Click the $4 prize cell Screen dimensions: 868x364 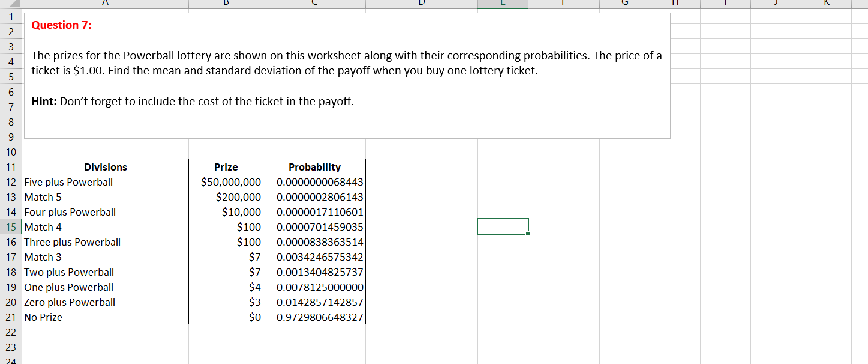[226, 287]
